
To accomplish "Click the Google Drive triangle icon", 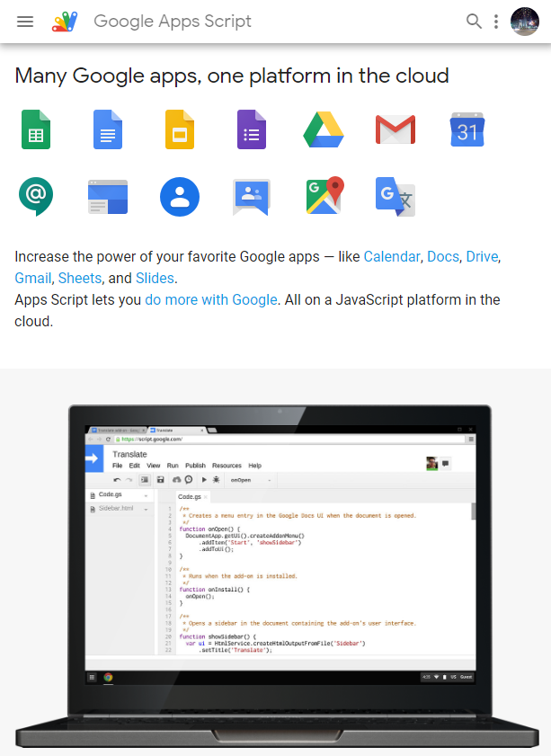I will click(x=323, y=129).
